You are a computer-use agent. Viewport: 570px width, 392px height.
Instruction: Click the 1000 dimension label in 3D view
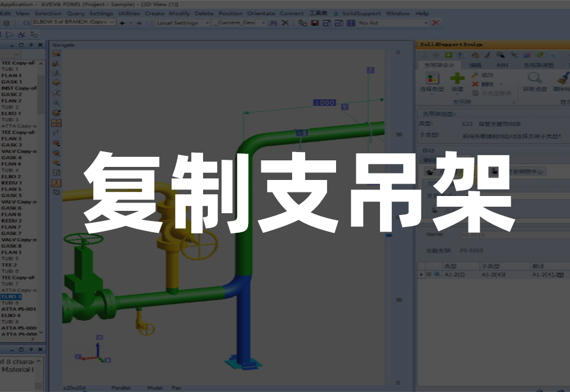pyautogui.click(x=324, y=103)
